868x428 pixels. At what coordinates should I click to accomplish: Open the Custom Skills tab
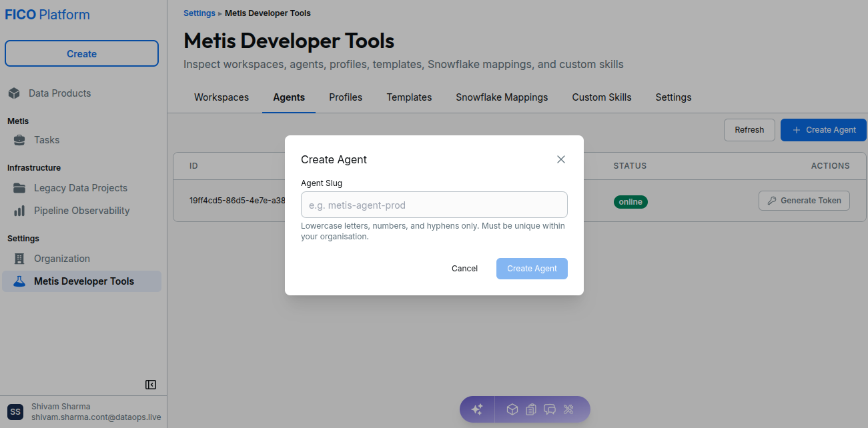[602, 97]
